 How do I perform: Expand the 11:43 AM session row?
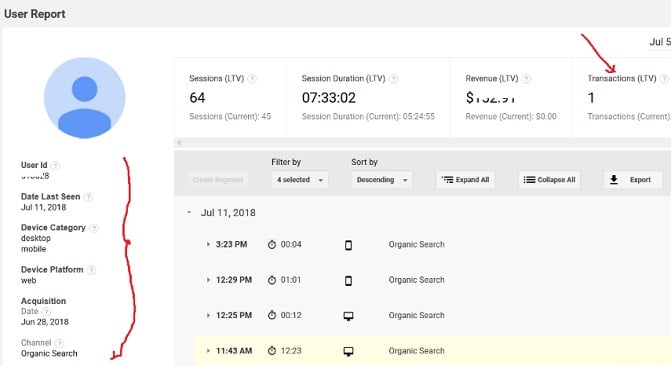click(x=208, y=351)
